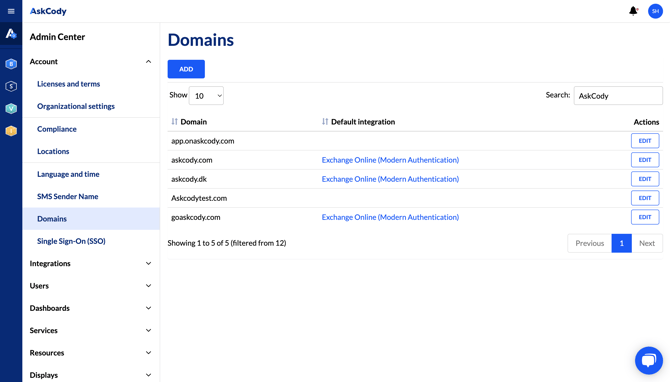Click the ADD domain button
Viewport: 670px width, 382px height.
click(x=186, y=69)
